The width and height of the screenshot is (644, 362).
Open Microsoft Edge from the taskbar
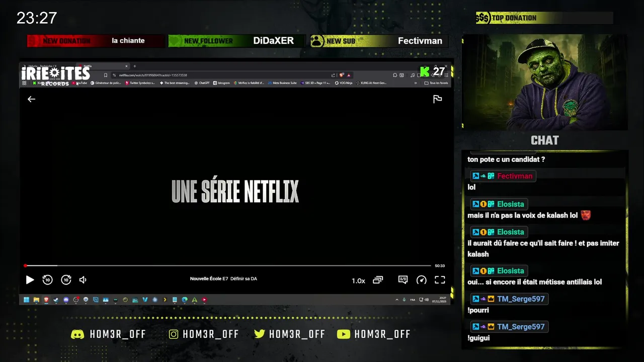[185, 300]
